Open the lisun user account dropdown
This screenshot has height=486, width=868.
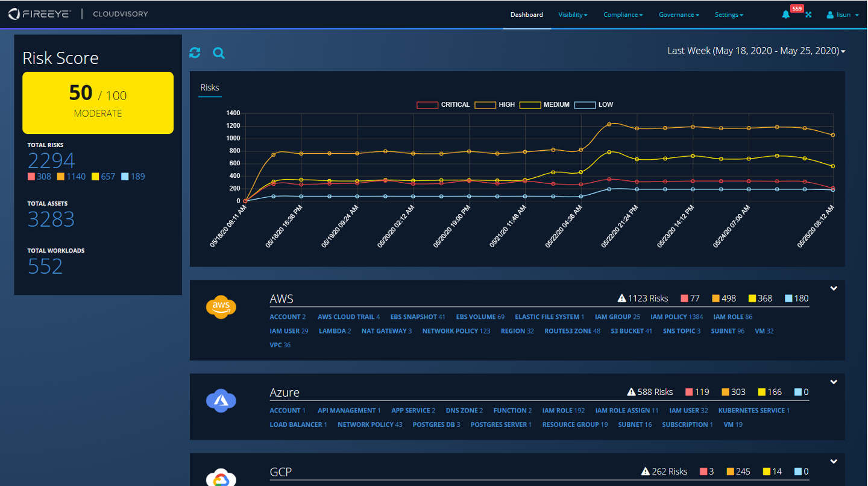coord(843,15)
